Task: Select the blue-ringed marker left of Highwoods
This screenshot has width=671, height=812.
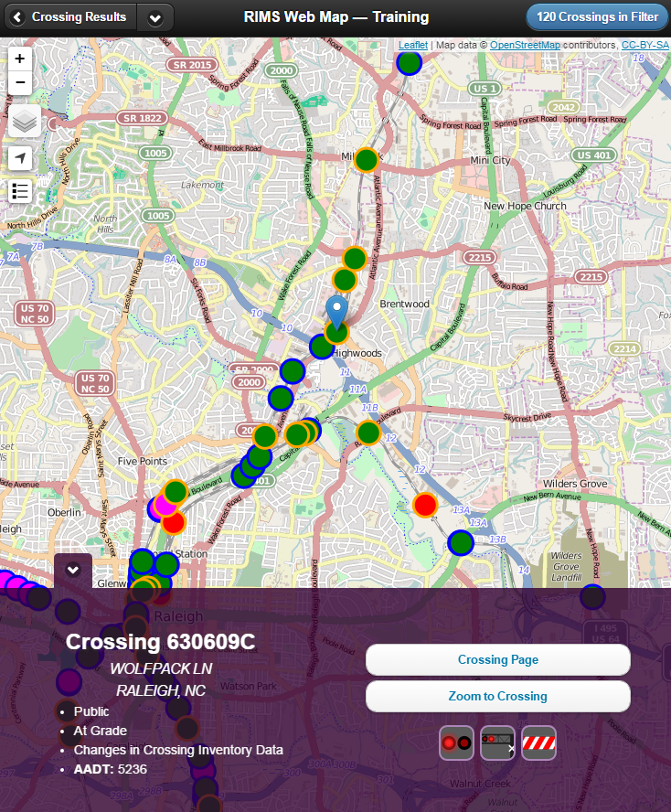Action: point(321,347)
